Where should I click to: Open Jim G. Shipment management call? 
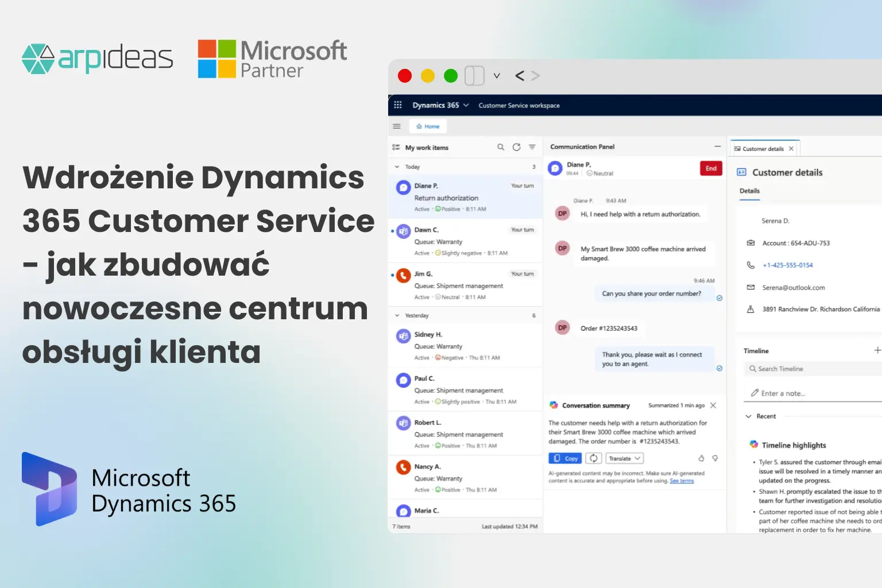coord(466,285)
